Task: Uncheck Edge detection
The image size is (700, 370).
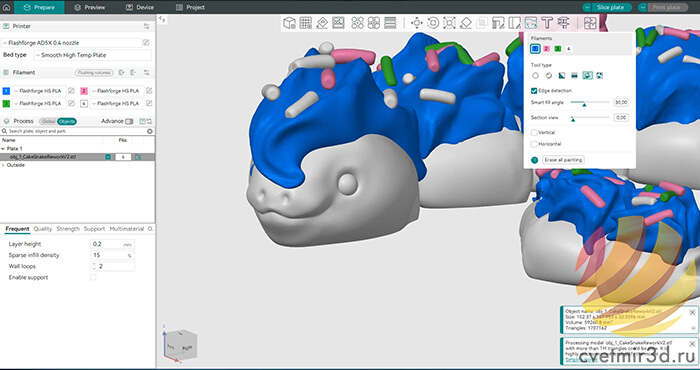Action: tap(534, 91)
